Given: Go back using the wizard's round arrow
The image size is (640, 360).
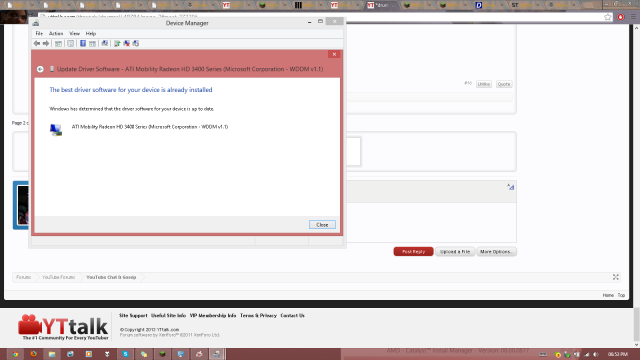Looking at the screenshot, I should (x=40, y=69).
